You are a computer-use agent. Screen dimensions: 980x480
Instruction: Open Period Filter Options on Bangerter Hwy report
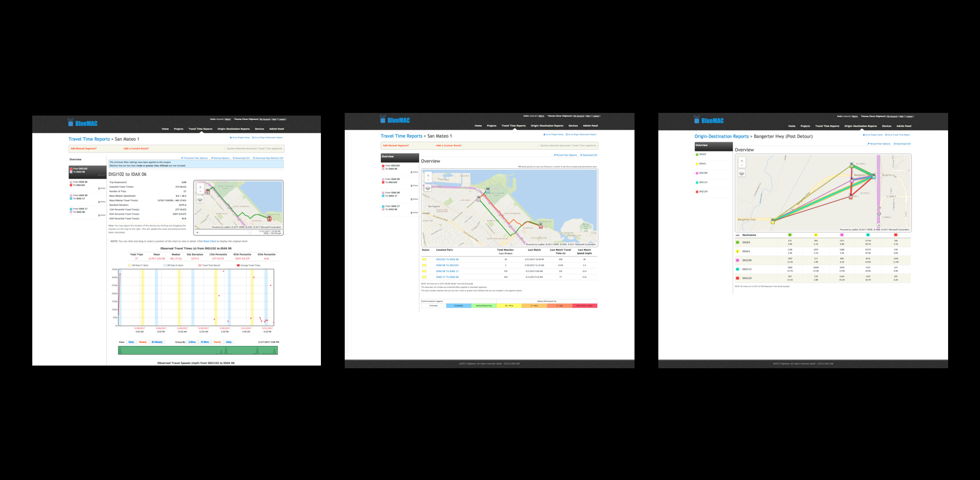tap(879, 144)
